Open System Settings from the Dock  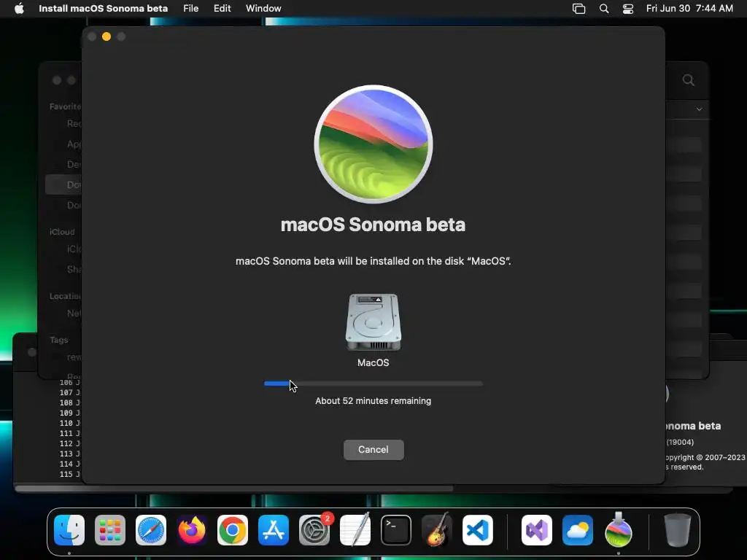[314, 530]
